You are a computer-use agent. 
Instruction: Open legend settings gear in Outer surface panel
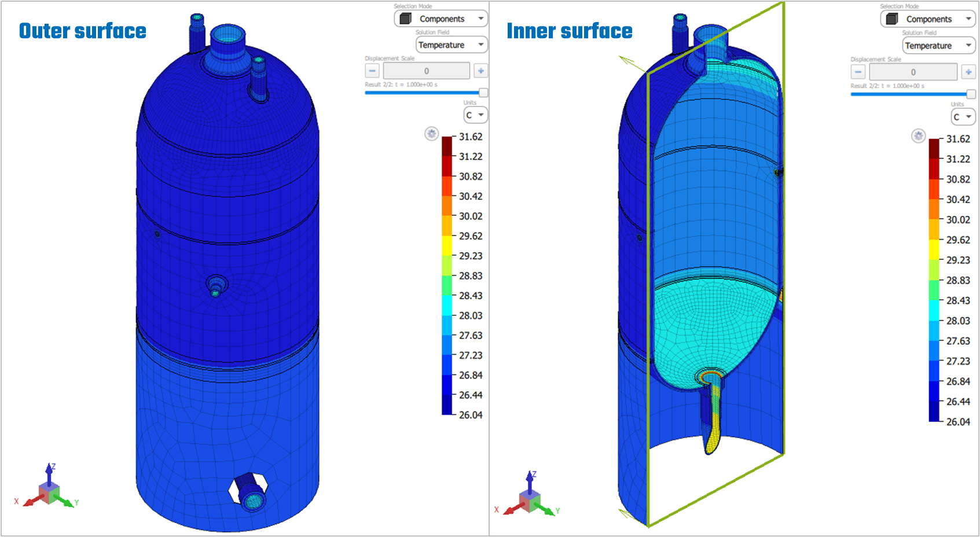pyautogui.click(x=431, y=134)
